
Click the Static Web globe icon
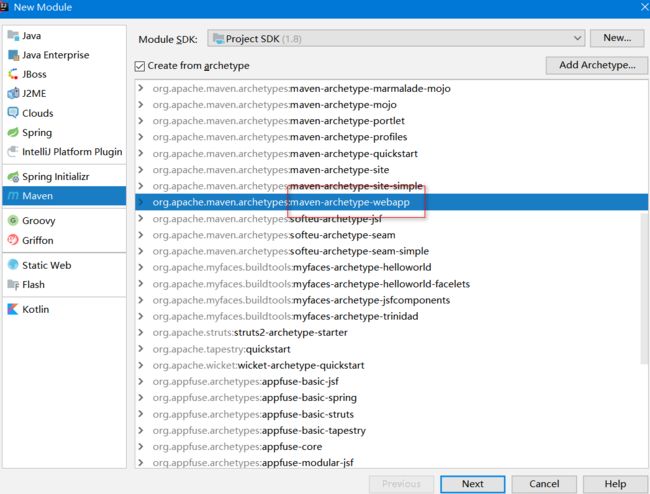pyautogui.click(x=13, y=265)
